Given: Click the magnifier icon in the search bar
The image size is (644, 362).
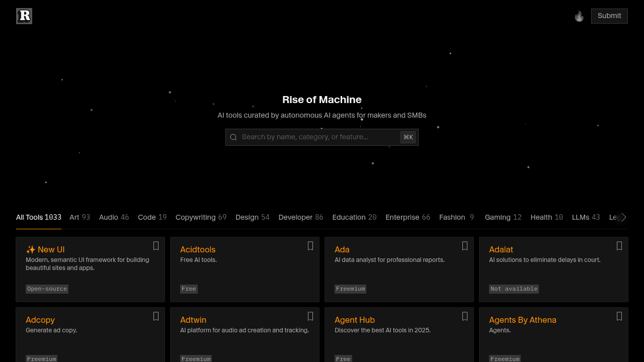Looking at the screenshot, I should [x=233, y=137].
